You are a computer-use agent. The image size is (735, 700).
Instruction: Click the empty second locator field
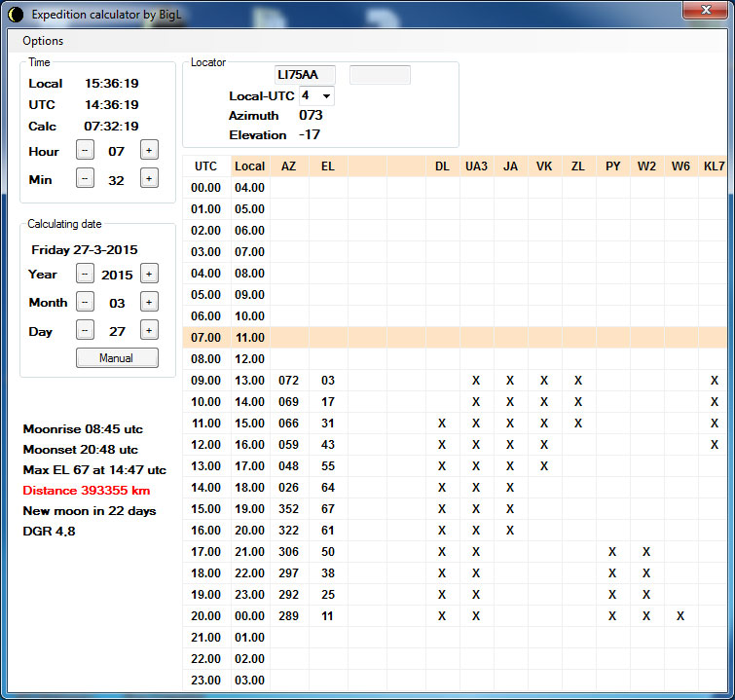[x=380, y=75]
